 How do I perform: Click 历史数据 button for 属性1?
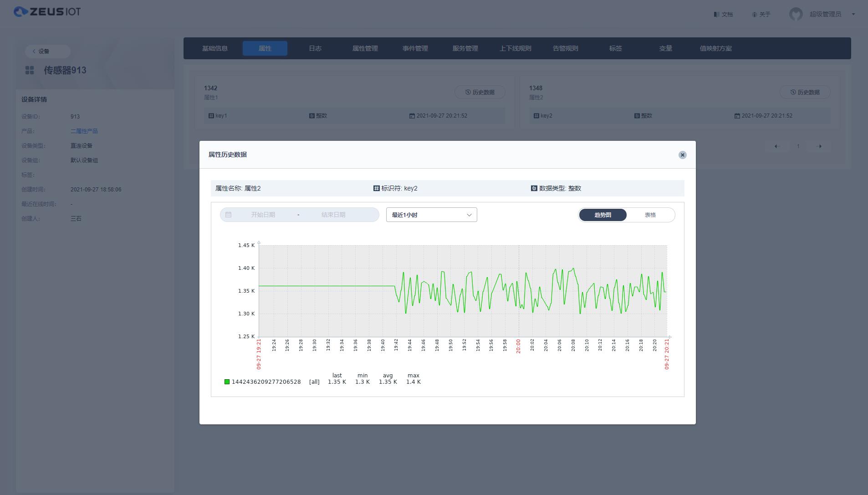pyautogui.click(x=480, y=92)
